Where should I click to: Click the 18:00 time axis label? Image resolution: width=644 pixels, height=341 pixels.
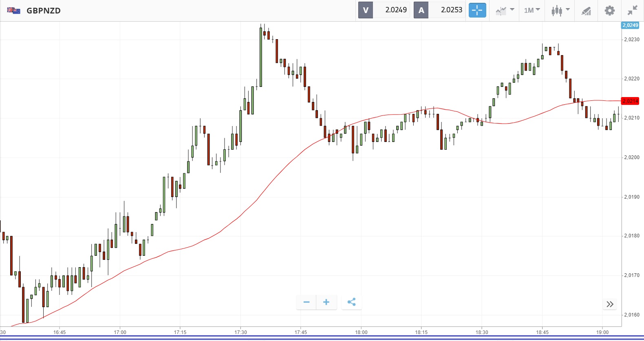pos(361,332)
